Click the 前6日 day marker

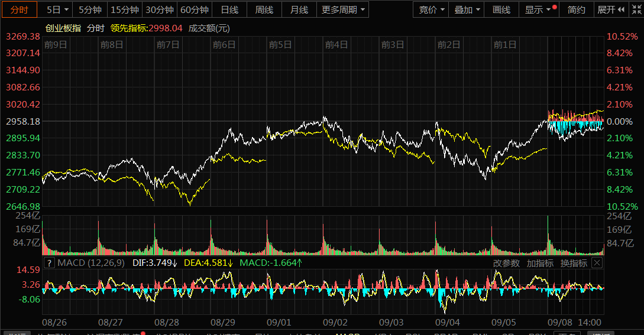point(224,45)
